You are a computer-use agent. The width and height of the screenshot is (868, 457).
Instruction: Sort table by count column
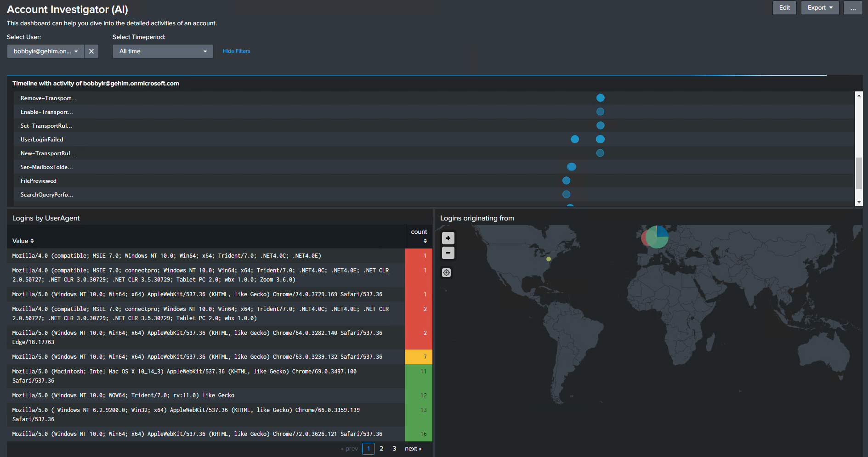419,236
